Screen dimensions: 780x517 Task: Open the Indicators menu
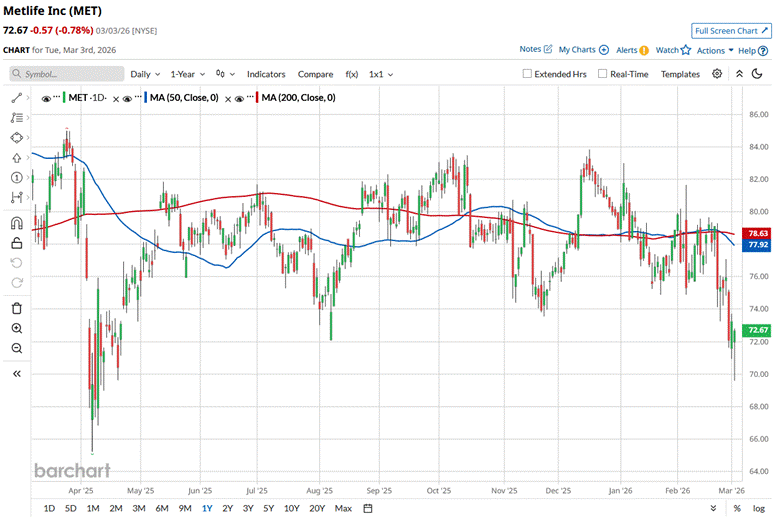click(266, 74)
